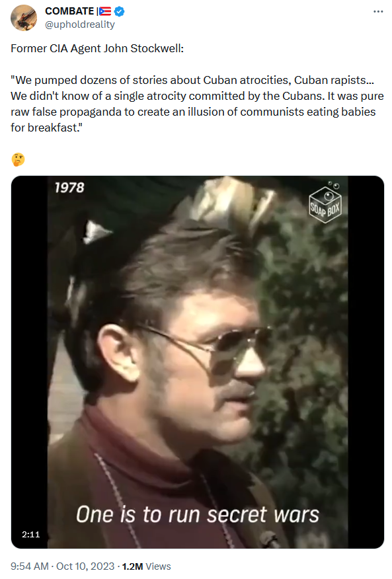Viewport: 392px width, 579px height.
Task: Click the 1978 year label in video
Action: [x=69, y=188]
